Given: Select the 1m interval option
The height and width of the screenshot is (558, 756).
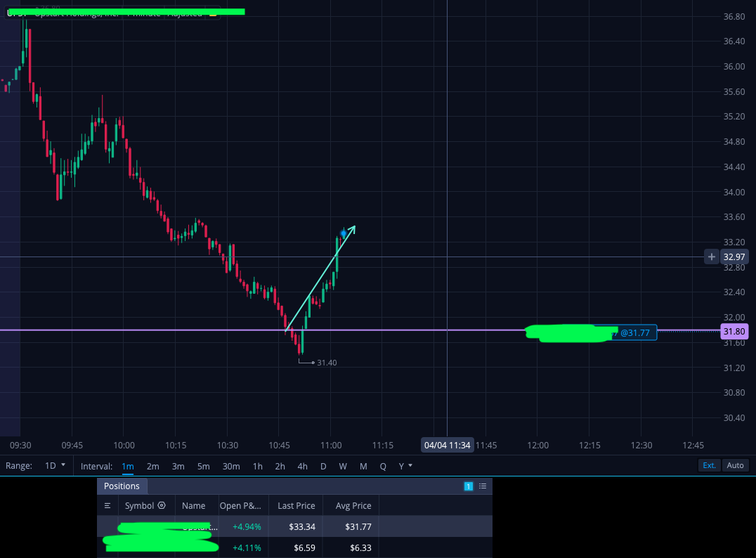Looking at the screenshot, I should (128, 467).
